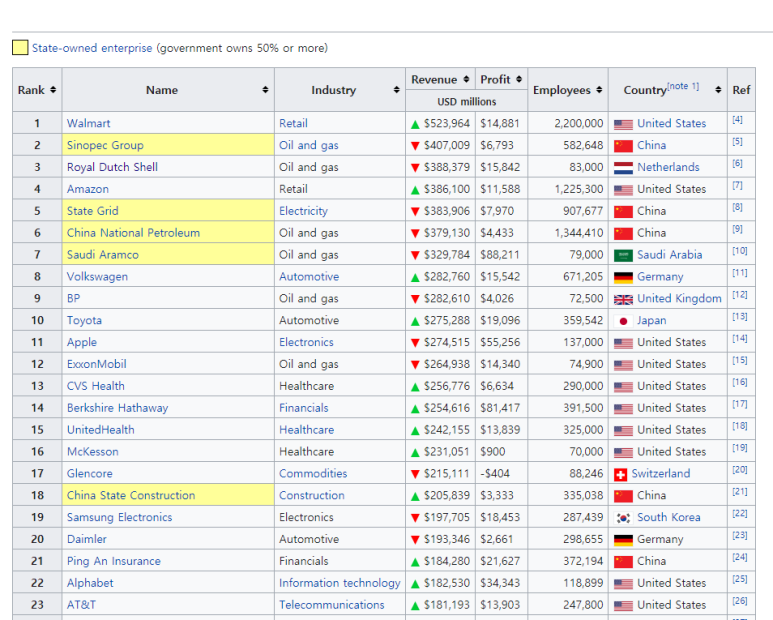Click the Saudi Arabia flag icon
Screen dimensions: 773x620
click(x=623, y=255)
